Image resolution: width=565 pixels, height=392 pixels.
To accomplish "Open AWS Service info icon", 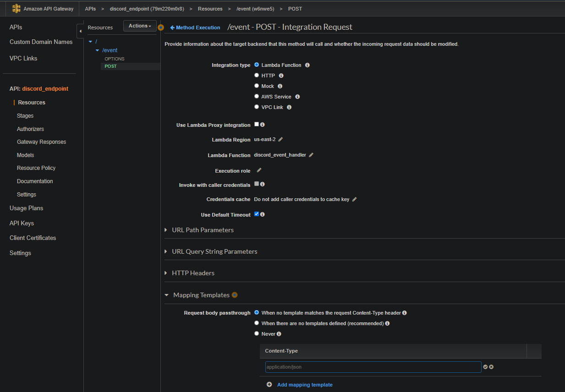I will 297,97.
